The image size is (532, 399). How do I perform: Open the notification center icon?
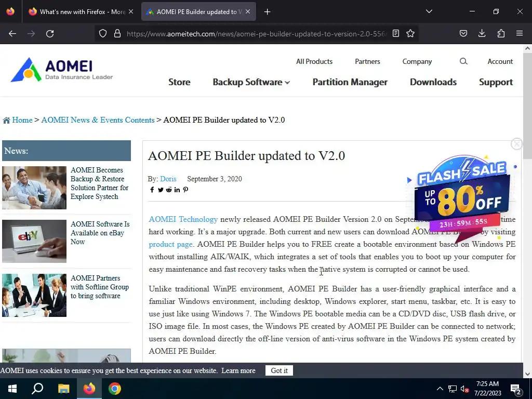(516, 389)
